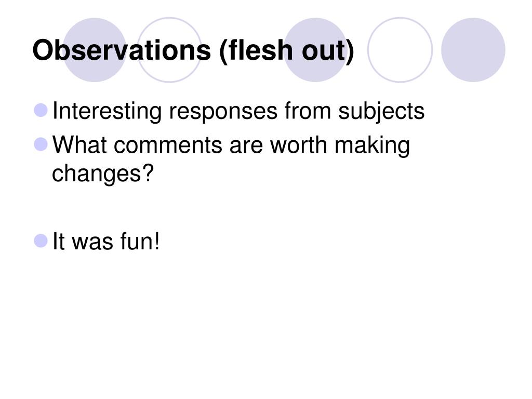Image resolution: width=532 pixels, height=399 pixels.
Task: Select the bullet before "It was fun!"
Action: 41,241
